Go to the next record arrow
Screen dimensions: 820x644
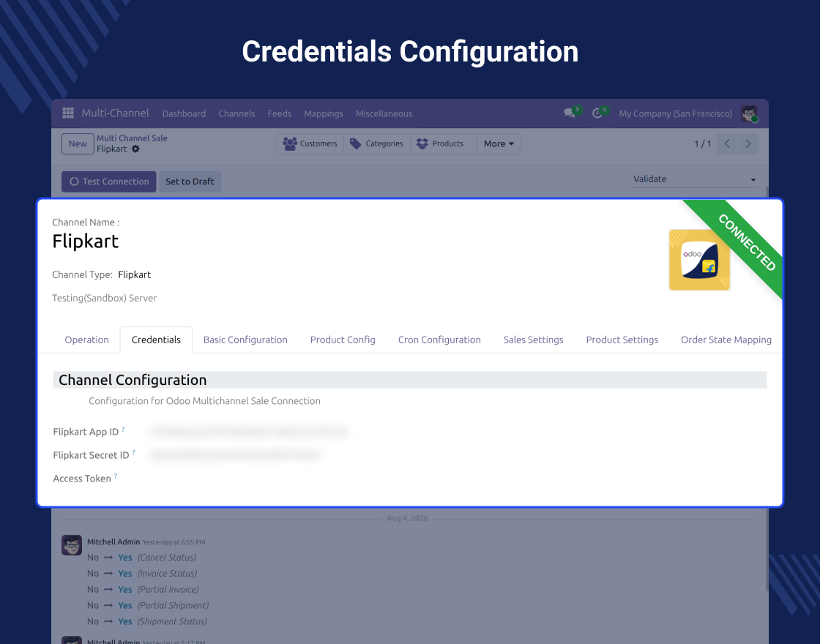tap(748, 143)
